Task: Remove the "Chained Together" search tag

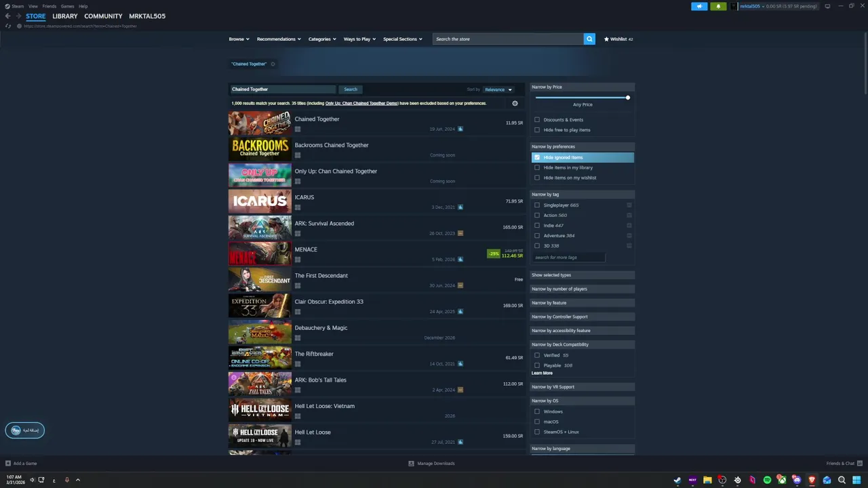Action: pos(273,64)
